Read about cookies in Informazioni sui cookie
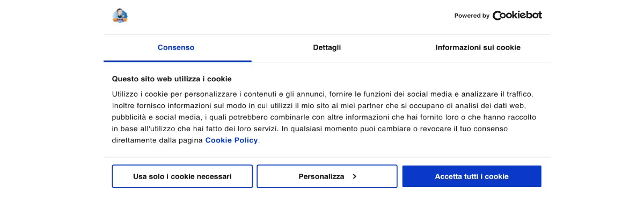 pyautogui.click(x=478, y=48)
